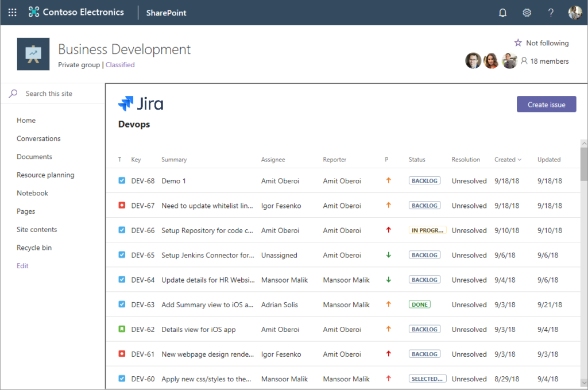Click the story type icon for DEV-62
Viewport: 588px width, 390px height.
[x=122, y=330]
